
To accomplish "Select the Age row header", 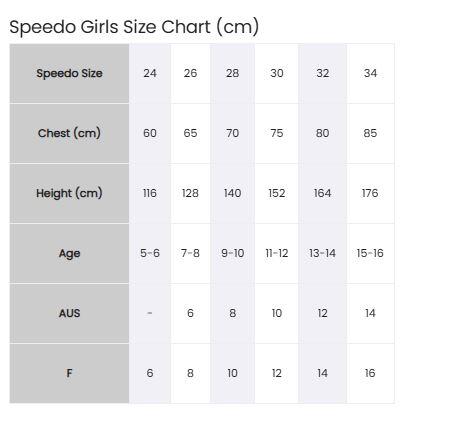I will 69,253.
